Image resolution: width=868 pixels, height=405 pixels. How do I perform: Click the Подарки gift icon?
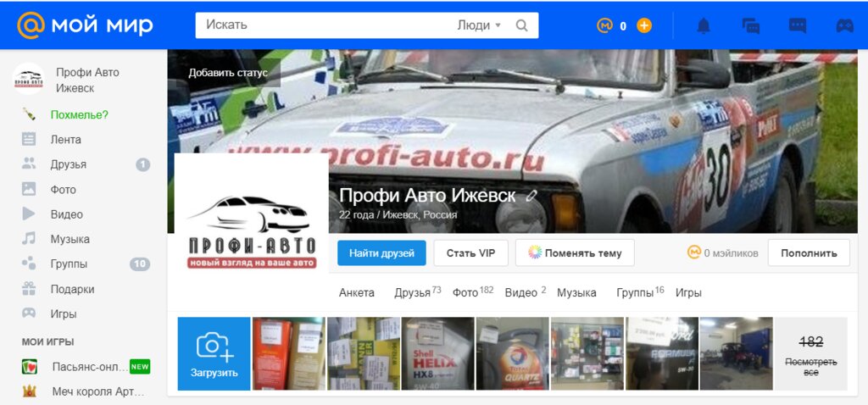29,288
